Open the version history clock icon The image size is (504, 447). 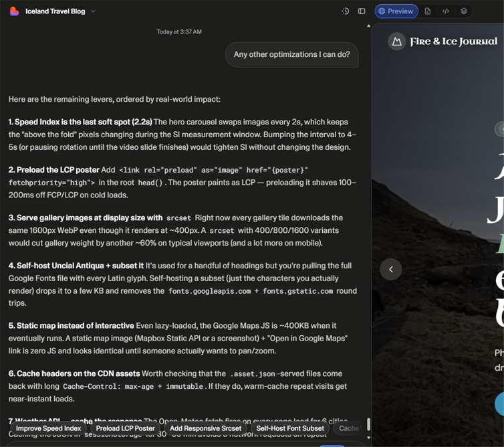tap(345, 11)
